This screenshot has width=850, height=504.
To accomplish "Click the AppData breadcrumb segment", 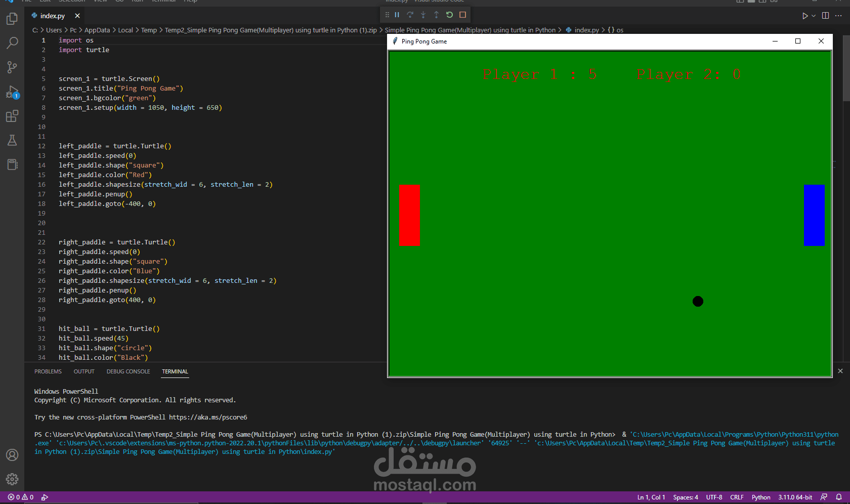I will 97,30.
